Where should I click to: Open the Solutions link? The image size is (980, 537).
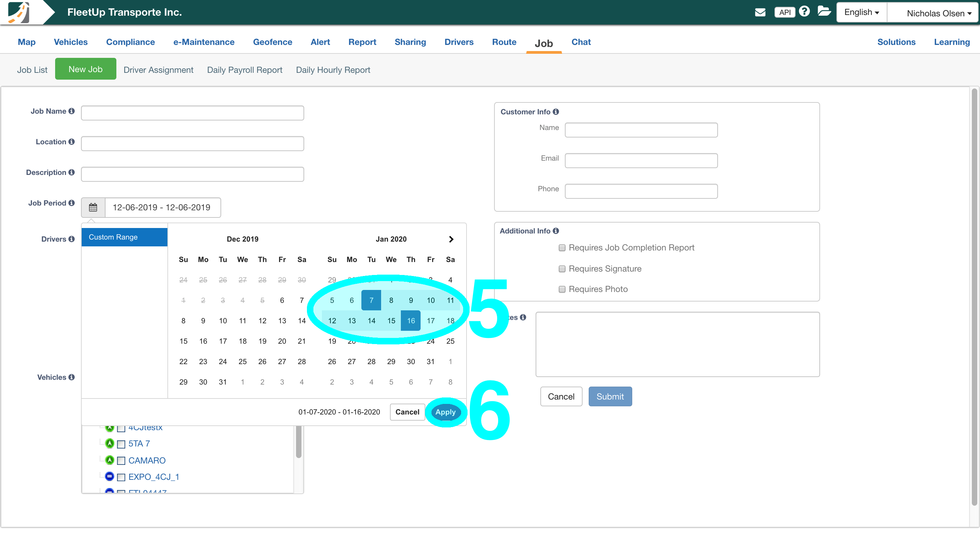click(x=896, y=42)
